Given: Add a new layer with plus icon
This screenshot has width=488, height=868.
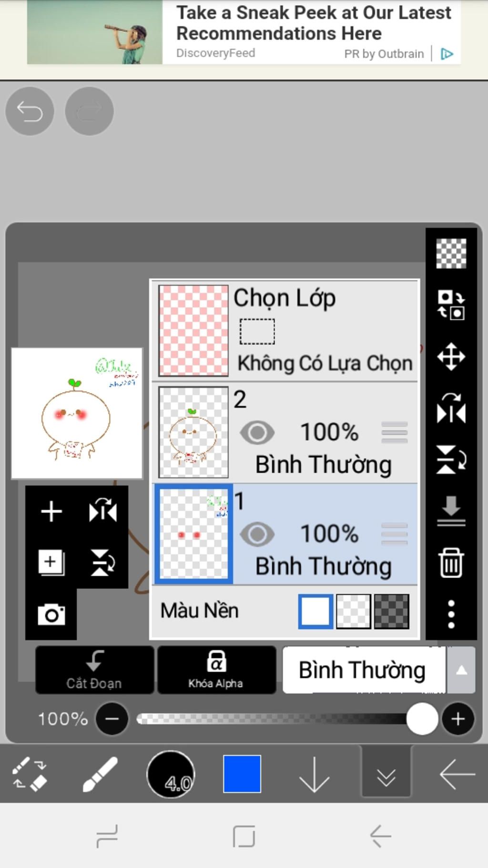Looking at the screenshot, I should click(51, 512).
